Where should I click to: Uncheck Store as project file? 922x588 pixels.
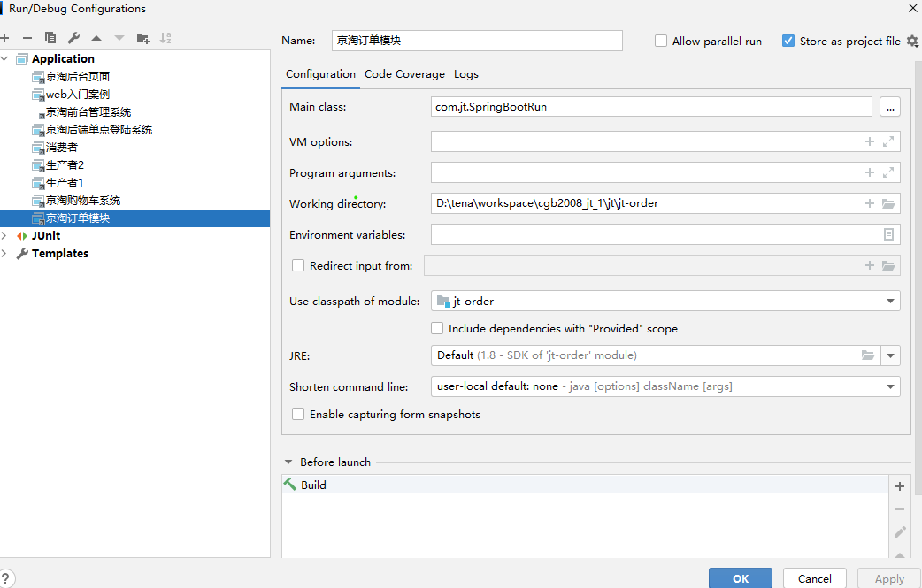(x=788, y=42)
